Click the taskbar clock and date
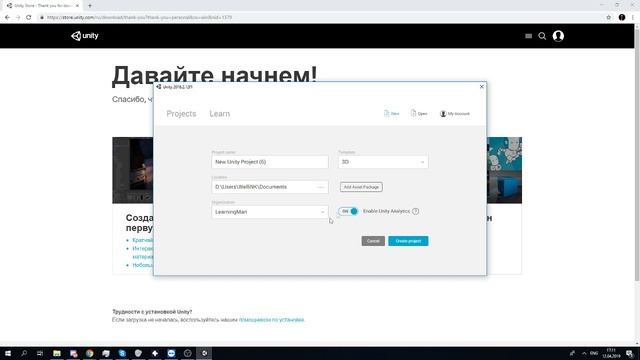The width and height of the screenshot is (640, 360). (x=611, y=353)
